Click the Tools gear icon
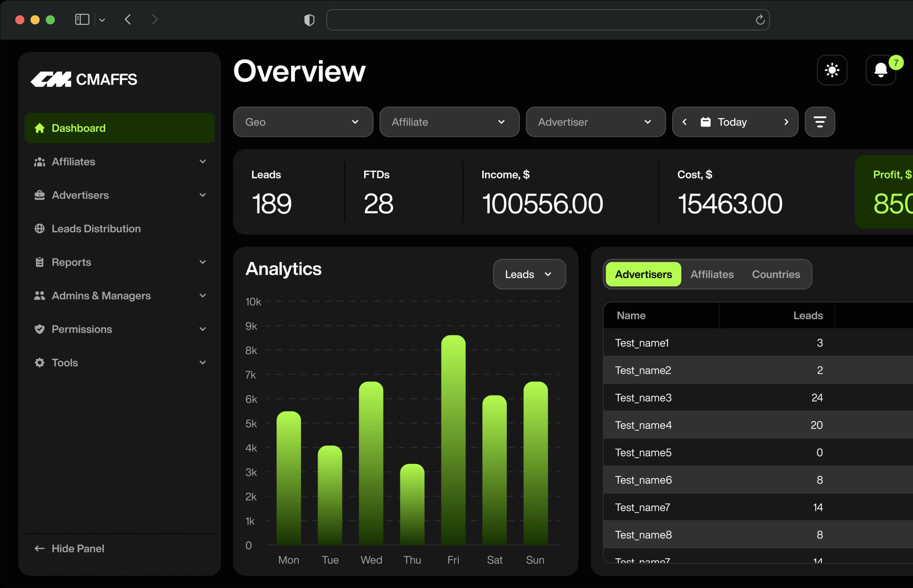Image resolution: width=913 pixels, height=588 pixels. click(40, 362)
